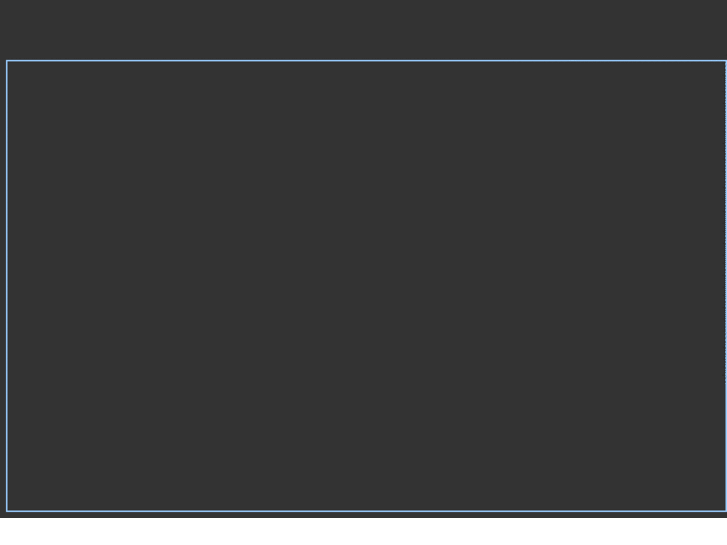This screenshot has height=545, width=727.
Task: Click the blue left border of the panel
Action: (x=7, y=286)
